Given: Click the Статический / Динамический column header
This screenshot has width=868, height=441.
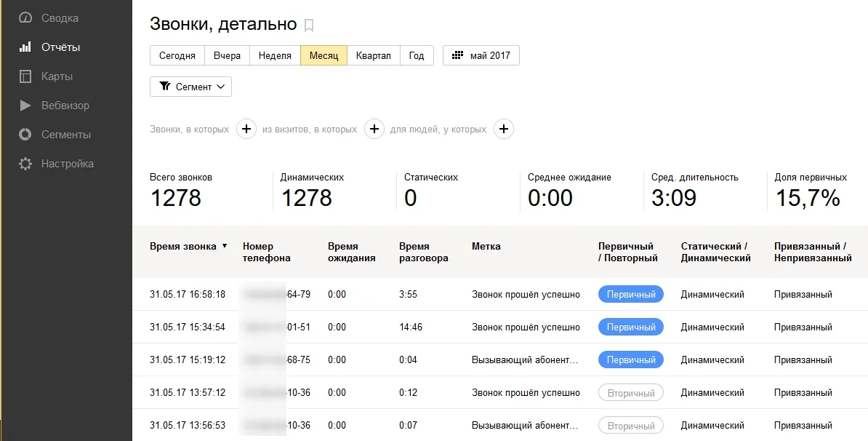Looking at the screenshot, I should pos(716,252).
